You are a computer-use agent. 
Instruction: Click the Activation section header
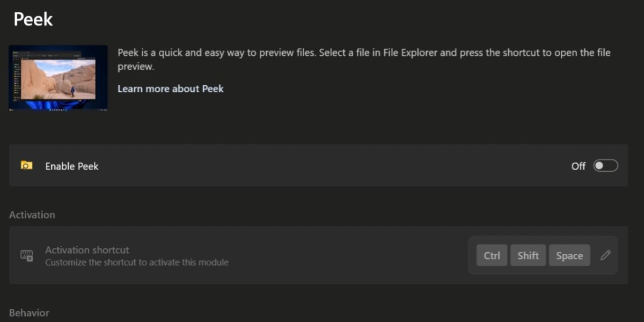tap(32, 215)
